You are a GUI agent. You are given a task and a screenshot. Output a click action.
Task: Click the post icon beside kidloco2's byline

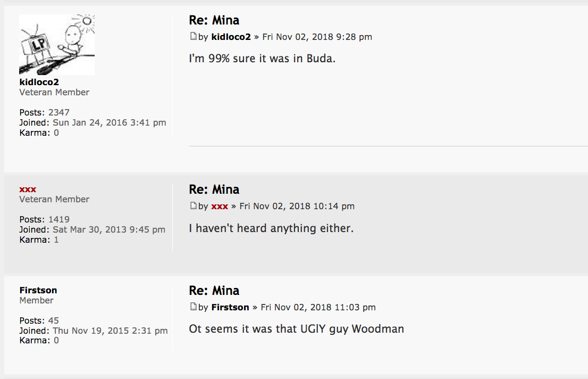click(x=193, y=37)
